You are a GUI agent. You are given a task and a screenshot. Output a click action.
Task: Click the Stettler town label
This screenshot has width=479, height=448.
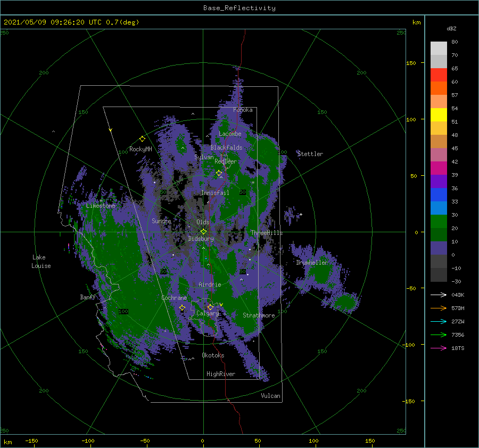[x=310, y=154]
